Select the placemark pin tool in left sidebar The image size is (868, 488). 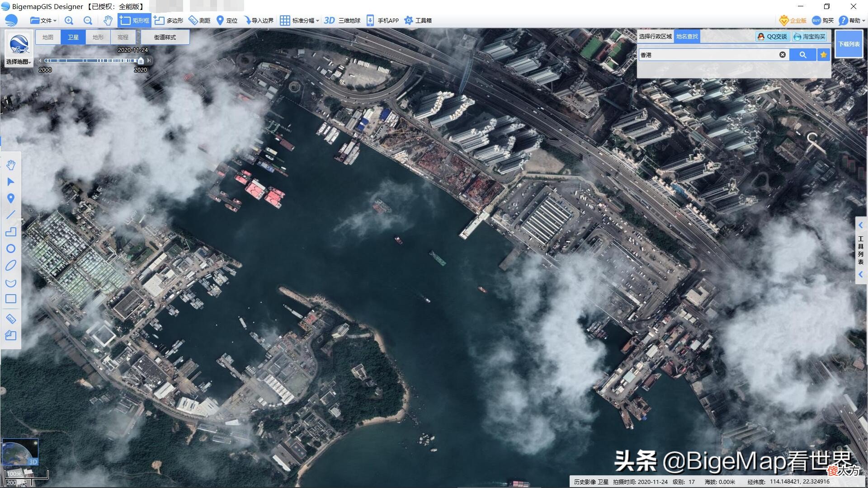click(x=11, y=198)
